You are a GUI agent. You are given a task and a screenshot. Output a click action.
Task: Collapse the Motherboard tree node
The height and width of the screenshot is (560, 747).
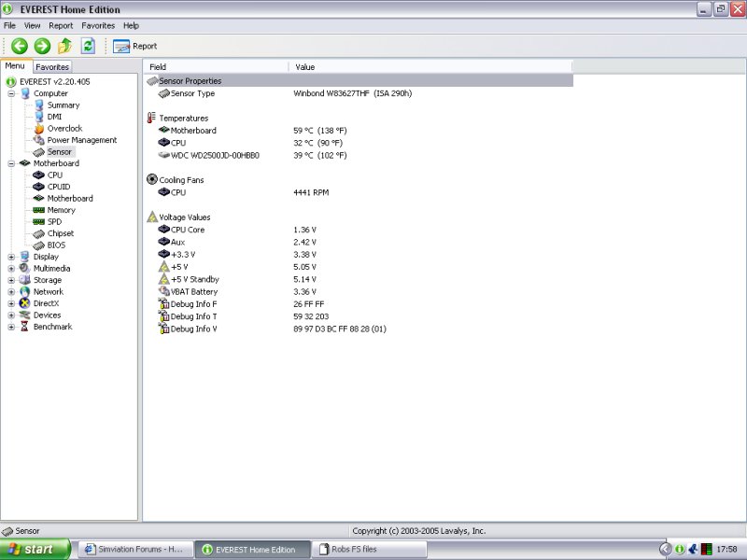click(x=11, y=163)
